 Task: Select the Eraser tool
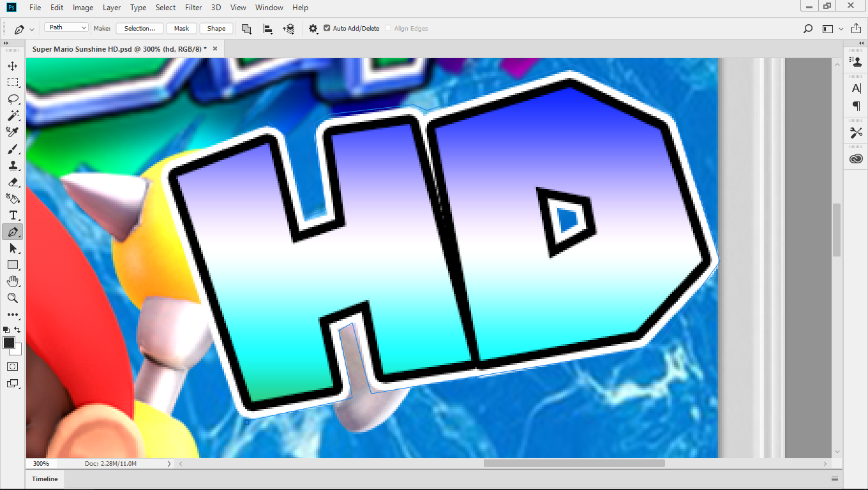pos(13,182)
